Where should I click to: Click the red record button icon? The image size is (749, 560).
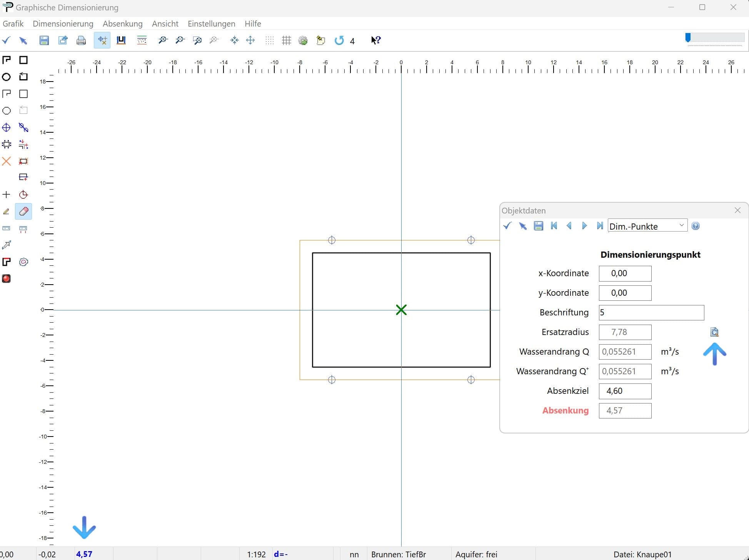(7, 278)
